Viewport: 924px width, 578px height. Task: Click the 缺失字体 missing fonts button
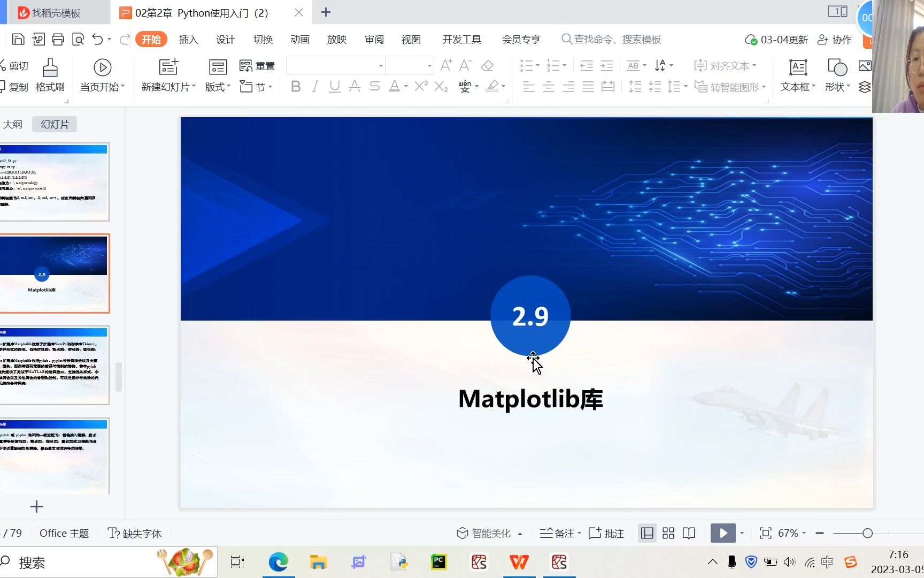pyautogui.click(x=134, y=533)
